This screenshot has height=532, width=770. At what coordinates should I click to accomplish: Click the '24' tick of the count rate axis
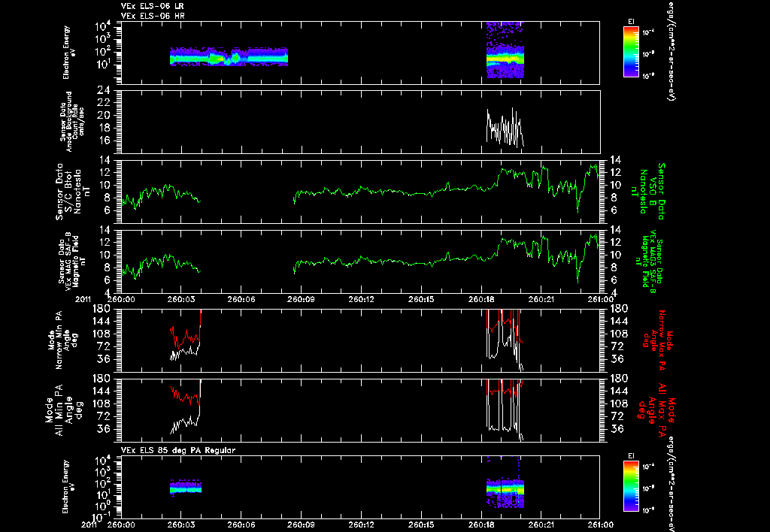[x=104, y=91]
